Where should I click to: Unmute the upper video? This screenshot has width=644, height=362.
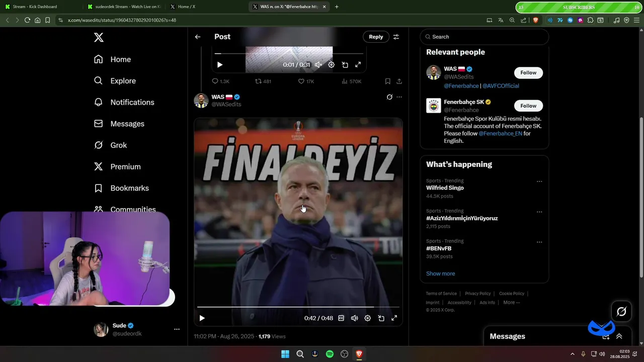pyautogui.click(x=318, y=65)
